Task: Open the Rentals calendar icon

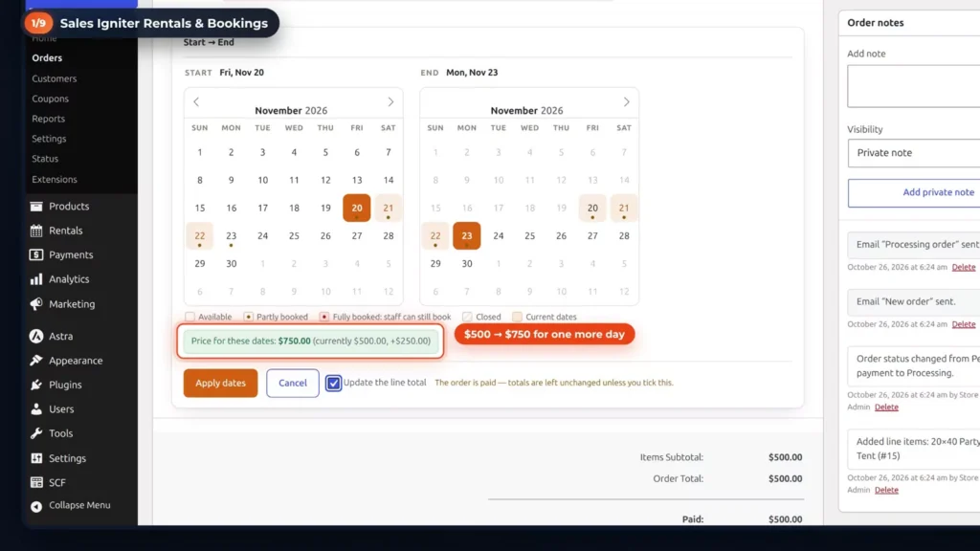Action: [36, 231]
